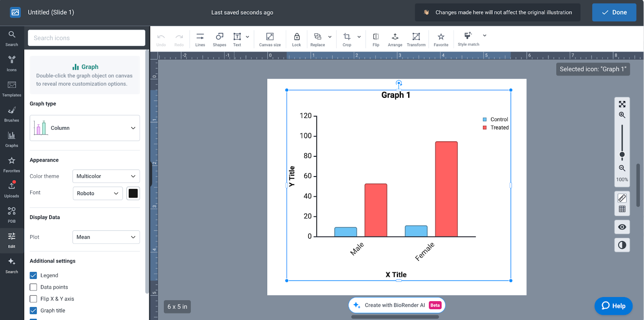Screen dimensions: 644x320
Task: Open the black font color swatch
Action: [133, 193]
